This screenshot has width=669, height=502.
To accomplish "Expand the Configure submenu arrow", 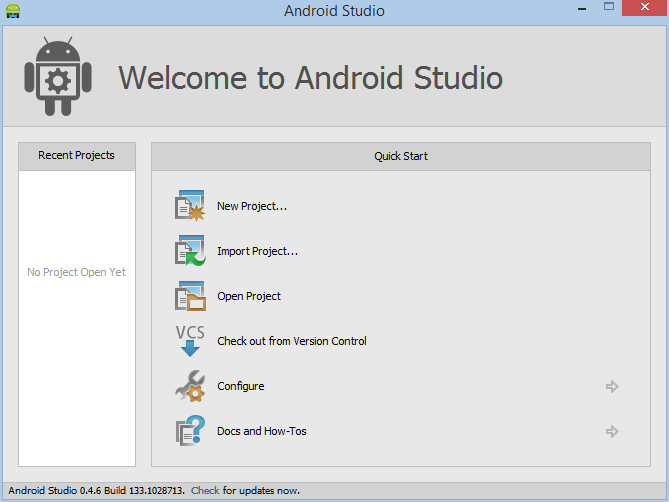I will (612, 386).
